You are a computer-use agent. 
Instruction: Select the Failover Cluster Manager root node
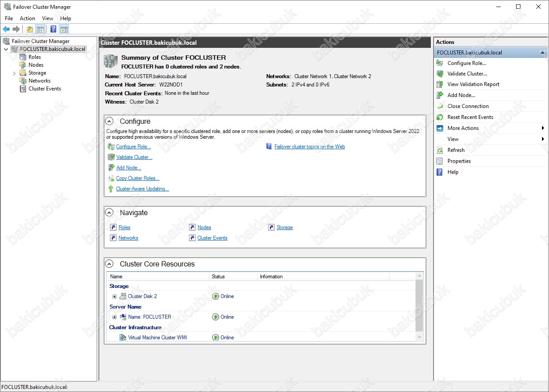tap(40, 41)
